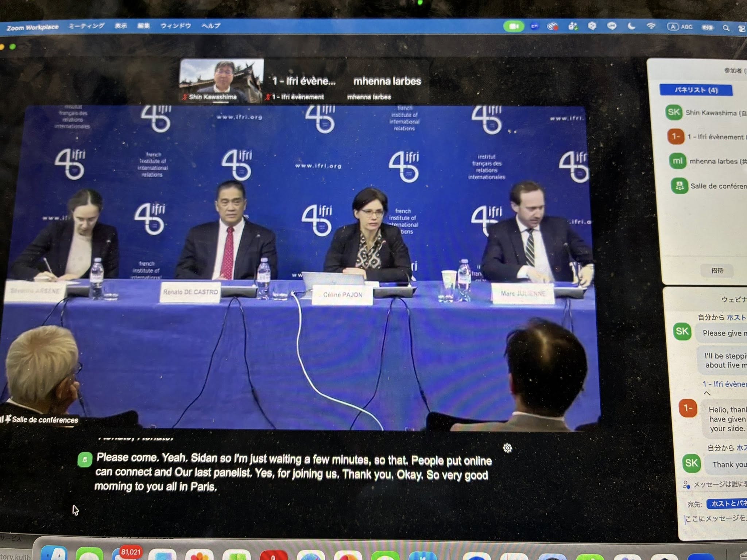The width and height of the screenshot is (747, 560).
Task: Click the Shin Kawashima video thumbnail
Action: 221,81
